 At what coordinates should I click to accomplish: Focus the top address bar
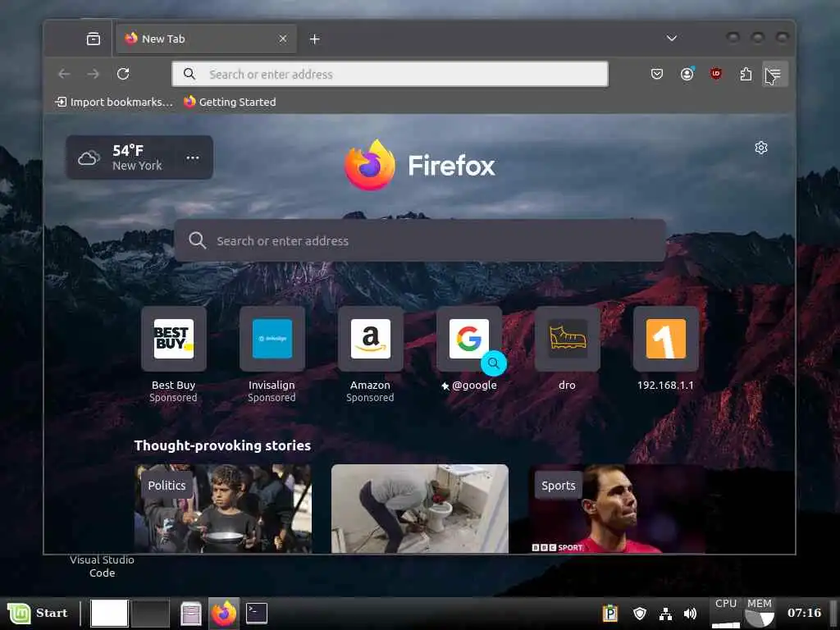pos(390,74)
